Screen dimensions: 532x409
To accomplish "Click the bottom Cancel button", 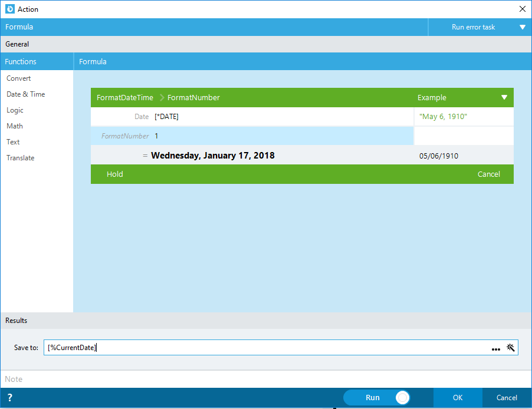I will coord(507,397).
